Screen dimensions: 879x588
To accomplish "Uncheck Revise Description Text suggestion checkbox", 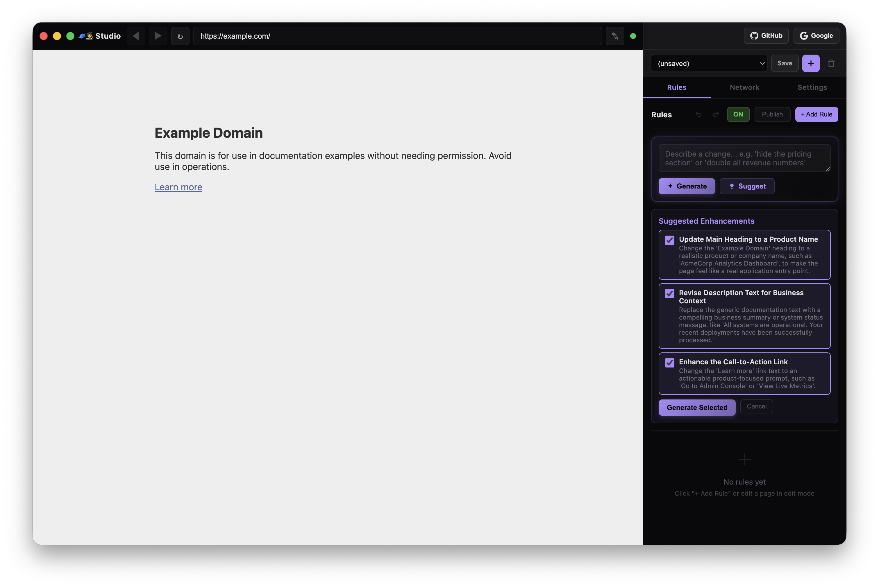I will click(669, 294).
